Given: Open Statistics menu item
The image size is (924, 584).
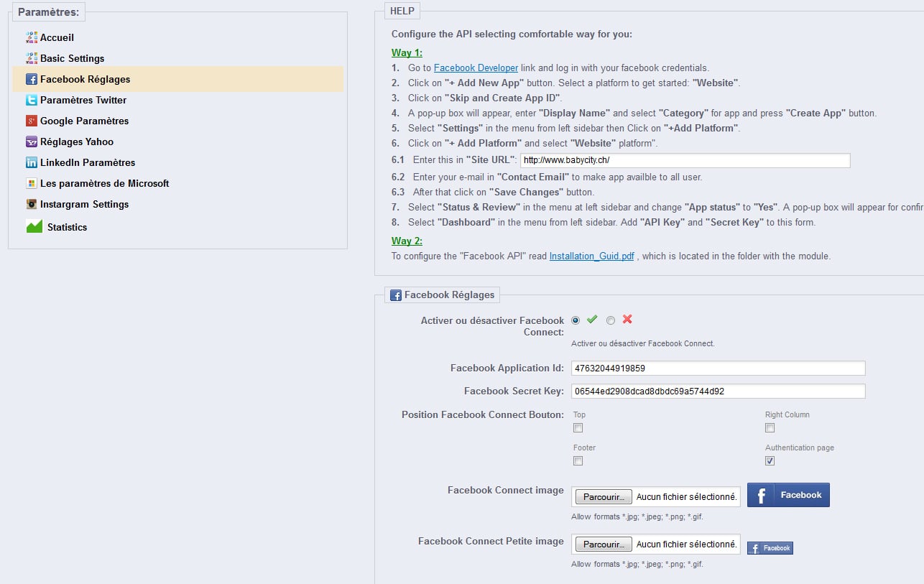Looking at the screenshot, I should pos(67,227).
